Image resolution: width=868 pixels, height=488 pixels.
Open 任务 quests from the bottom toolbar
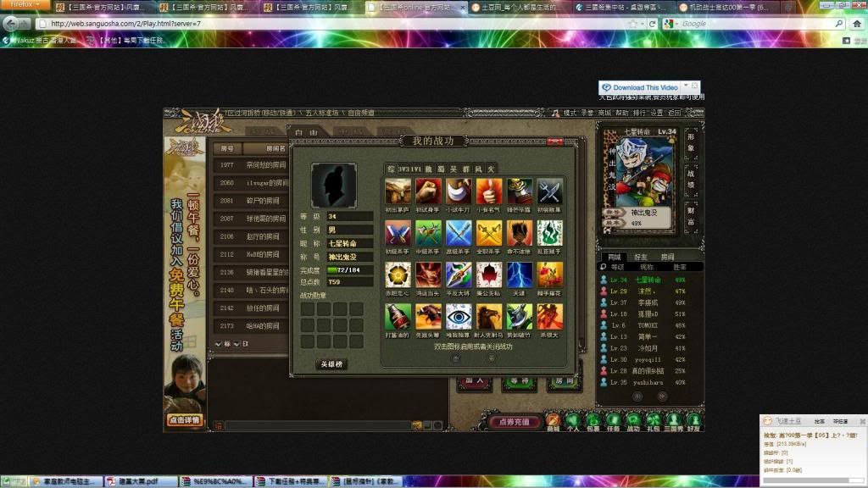click(614, 422)
